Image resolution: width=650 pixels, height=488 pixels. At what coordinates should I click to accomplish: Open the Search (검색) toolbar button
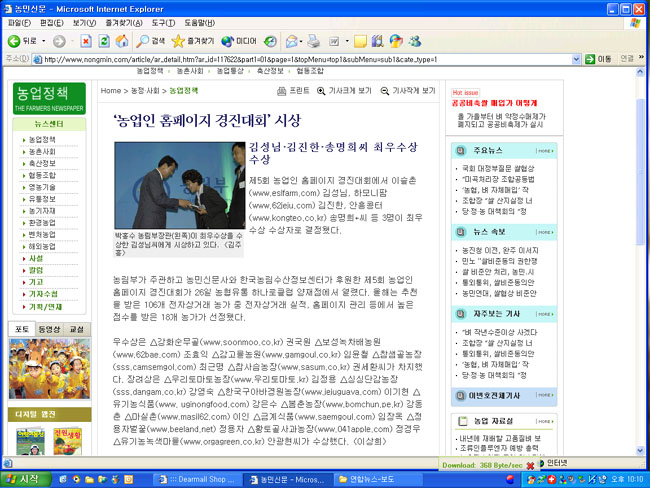[x=151, y=41]
